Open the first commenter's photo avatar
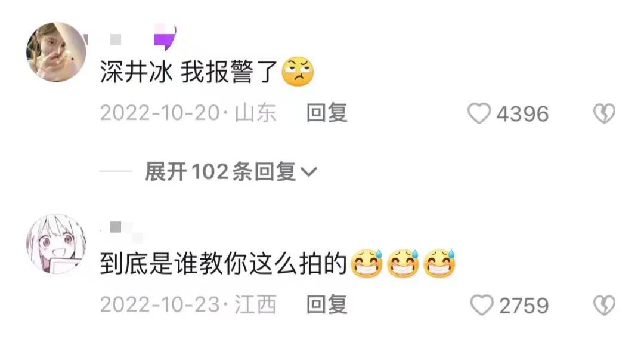Screen dimensions: 644x345 tap(56, 52)
